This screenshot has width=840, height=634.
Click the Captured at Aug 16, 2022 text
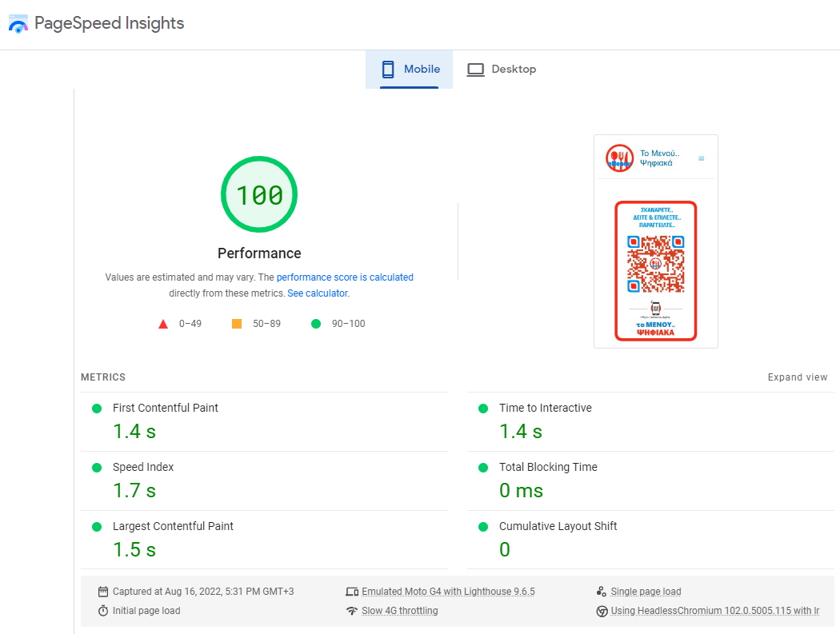click(x=203, y=592)
